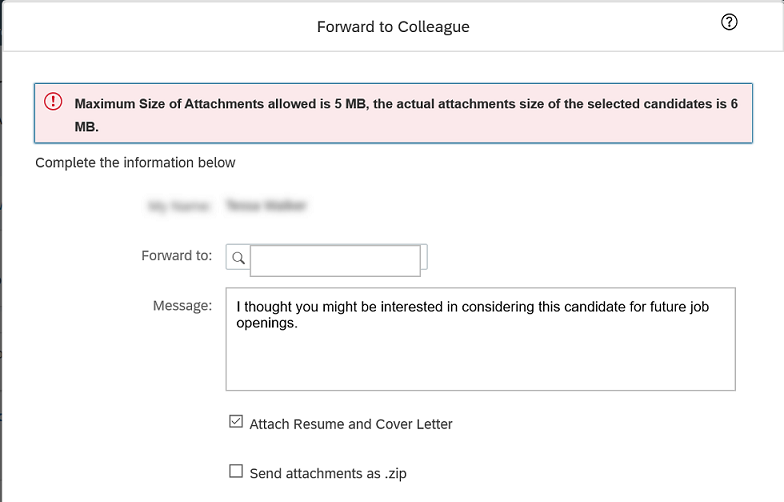
Task: Uncheck the Attach Resume and Cover Letter checkbox
Action: tap(236, 422)
